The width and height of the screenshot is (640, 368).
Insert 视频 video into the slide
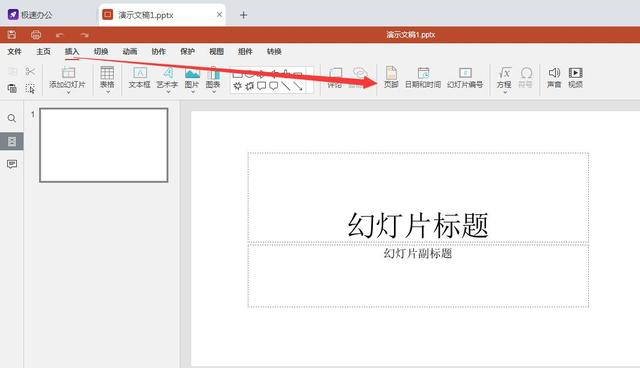click(x=576, y=78)
